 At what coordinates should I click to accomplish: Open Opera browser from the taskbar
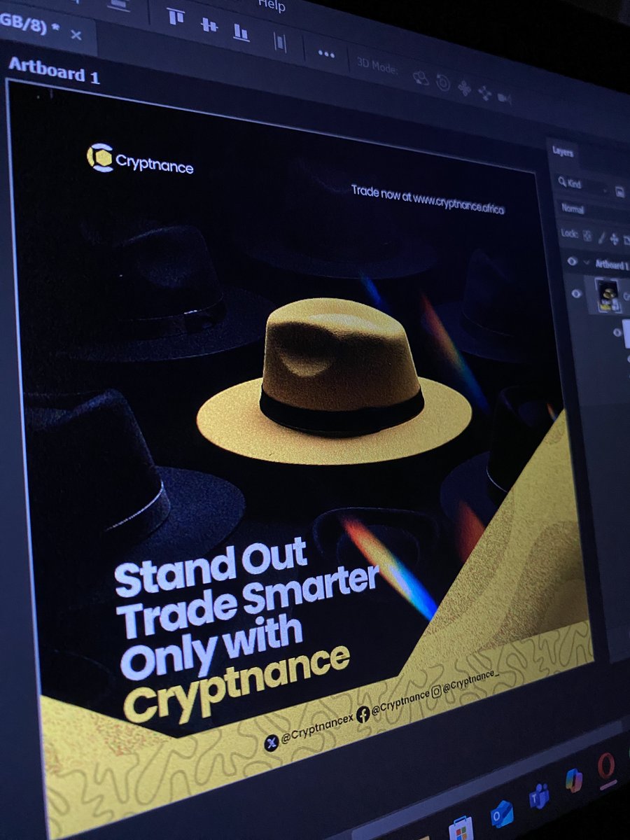pyautogui.click(x=607, y=766)
